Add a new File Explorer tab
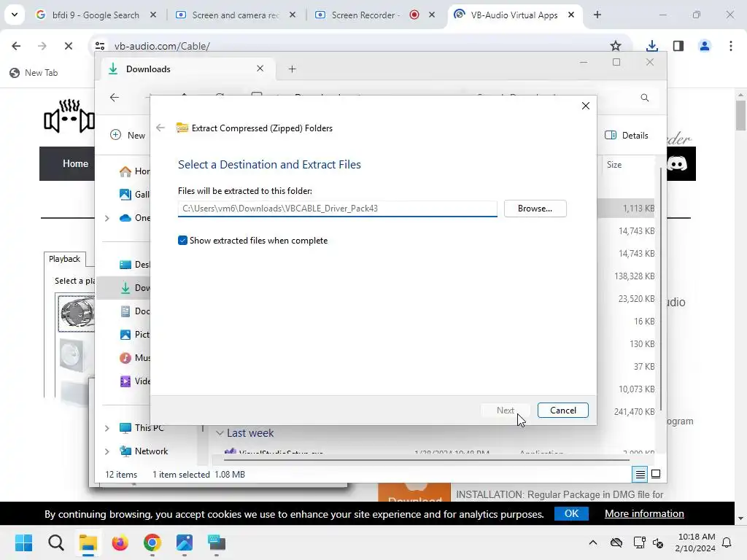The height and width of the screenshot is (560, 747). [x=292, y=69]
